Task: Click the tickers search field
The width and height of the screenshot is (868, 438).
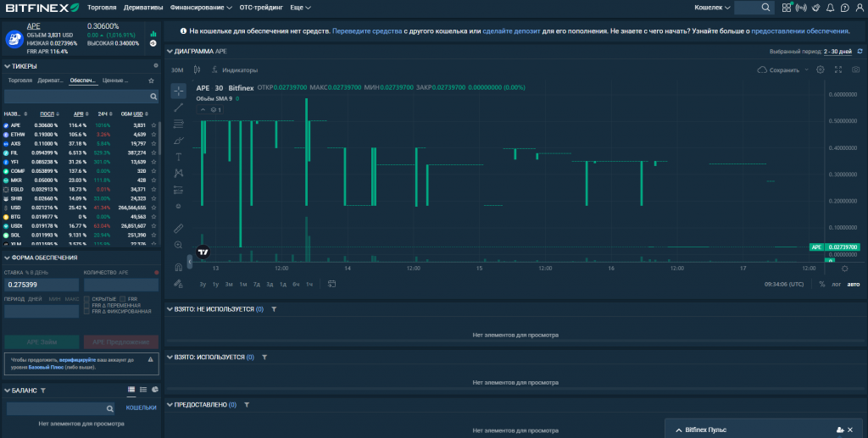Action: (x=81, y=97)
